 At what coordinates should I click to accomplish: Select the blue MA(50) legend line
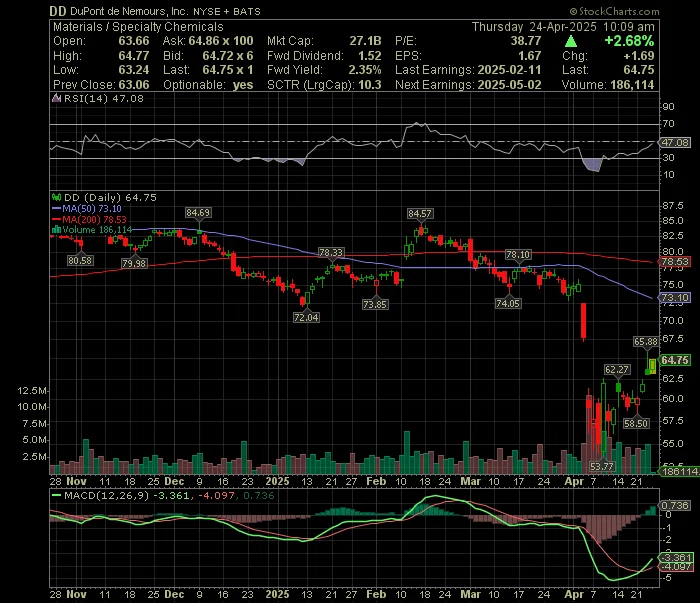pos(57,208)
